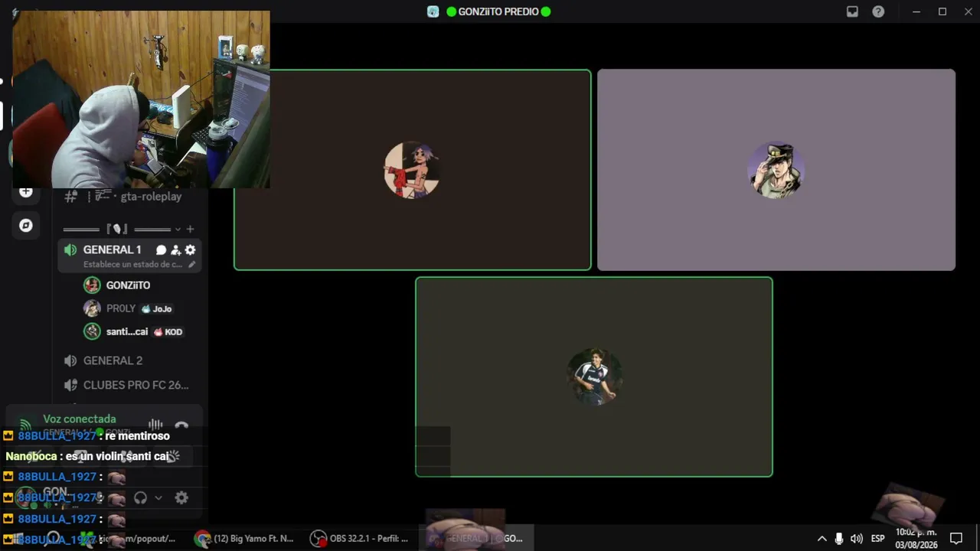Create an invite for GENERAL 1

click(175, 249)
